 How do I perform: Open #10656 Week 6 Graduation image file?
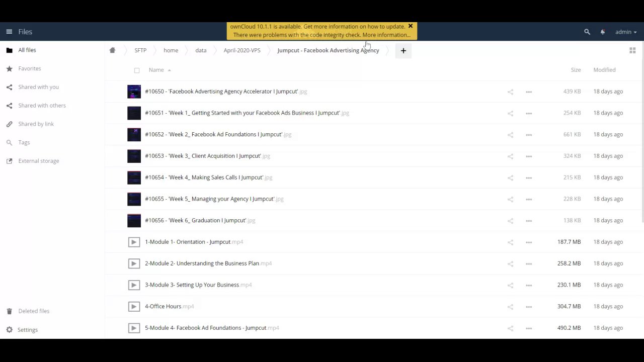(x=200, y=220)
